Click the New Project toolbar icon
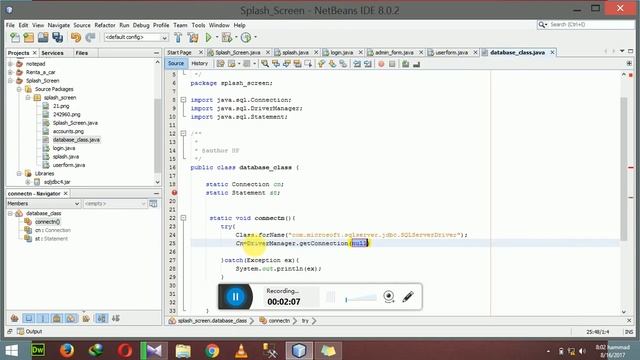This screenshot has height=360, width=640. coord(29,38)
